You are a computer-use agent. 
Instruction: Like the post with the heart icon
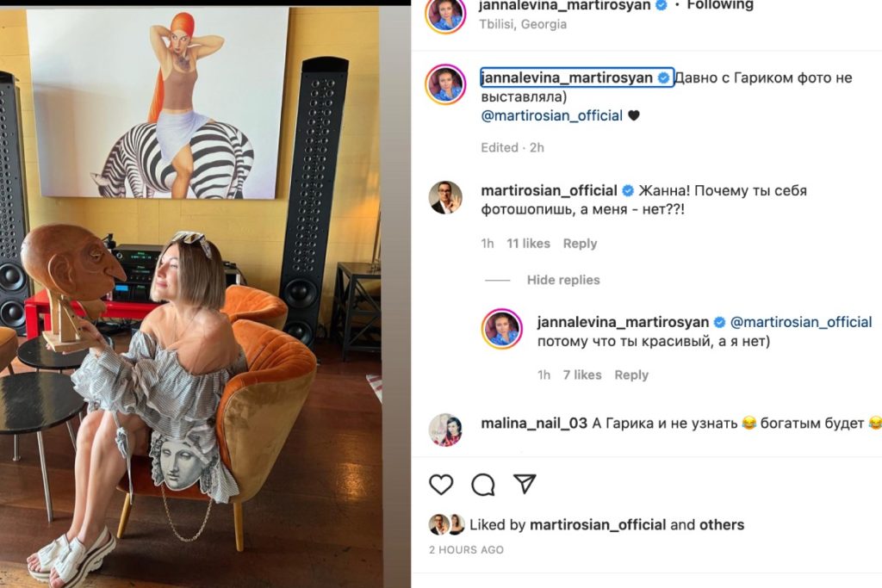point(441,485)
